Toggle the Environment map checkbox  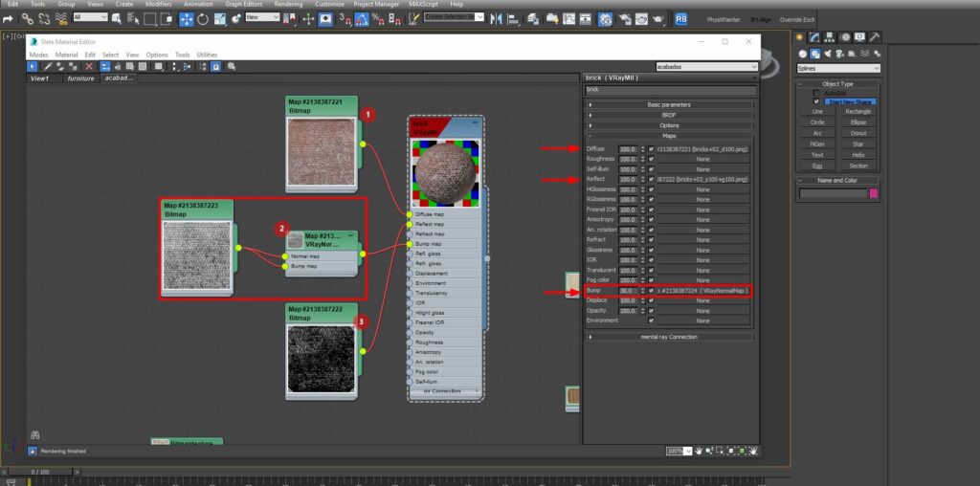click(x=651, y=320)
